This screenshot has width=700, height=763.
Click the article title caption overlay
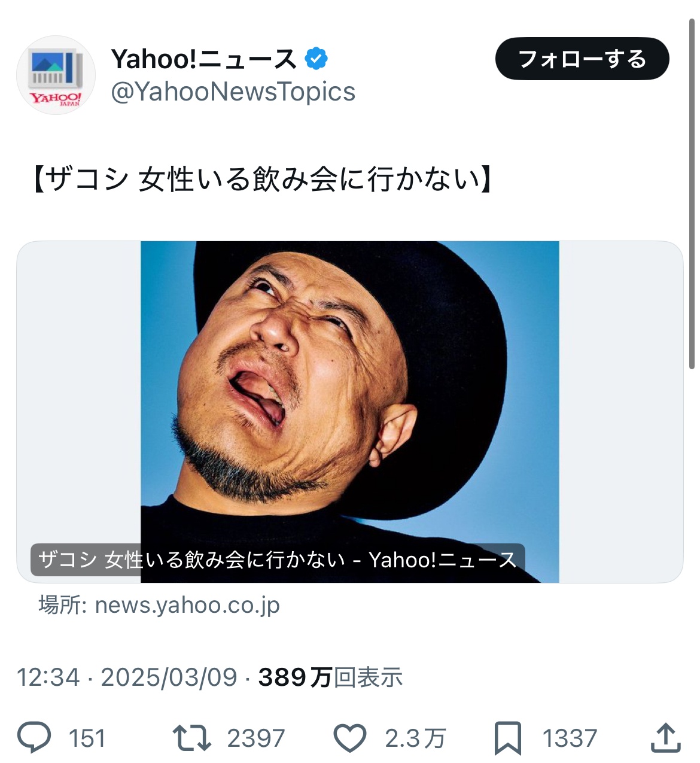pos(277,560)
